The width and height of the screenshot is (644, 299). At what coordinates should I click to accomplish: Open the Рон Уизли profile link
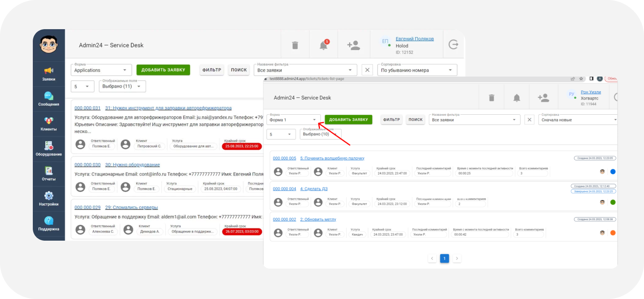[x=591, y=92]
